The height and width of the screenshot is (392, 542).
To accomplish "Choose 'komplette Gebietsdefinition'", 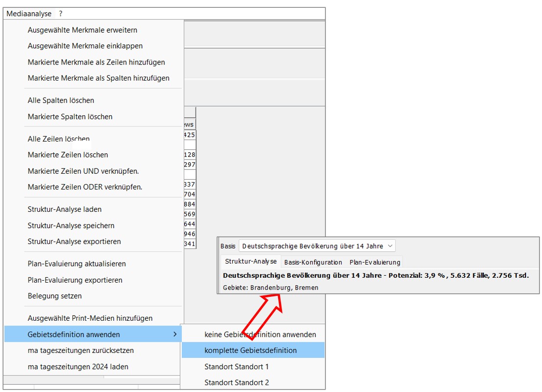I will click(x=250, y=350).
